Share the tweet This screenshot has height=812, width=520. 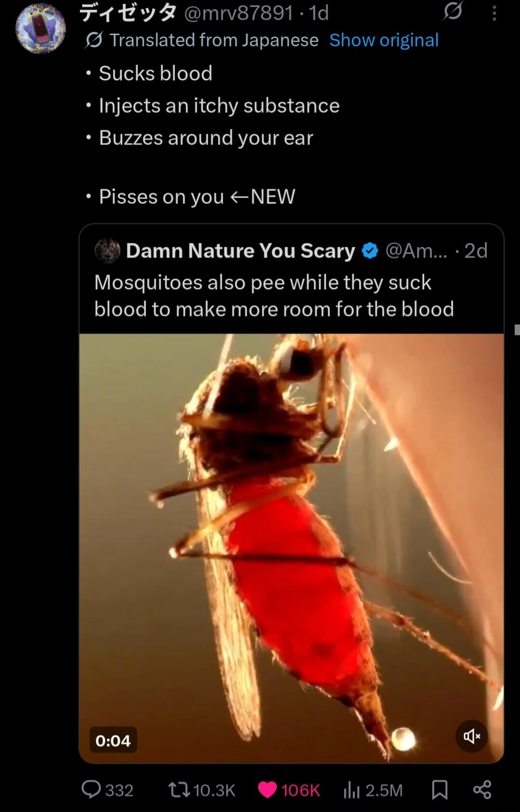[x=481, y=790]
